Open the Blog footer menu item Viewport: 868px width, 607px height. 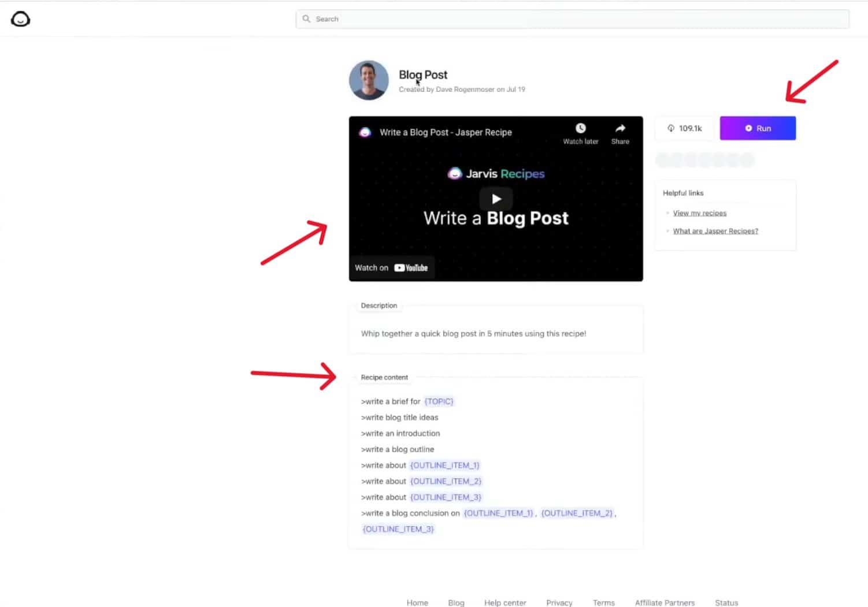point(456,602)
